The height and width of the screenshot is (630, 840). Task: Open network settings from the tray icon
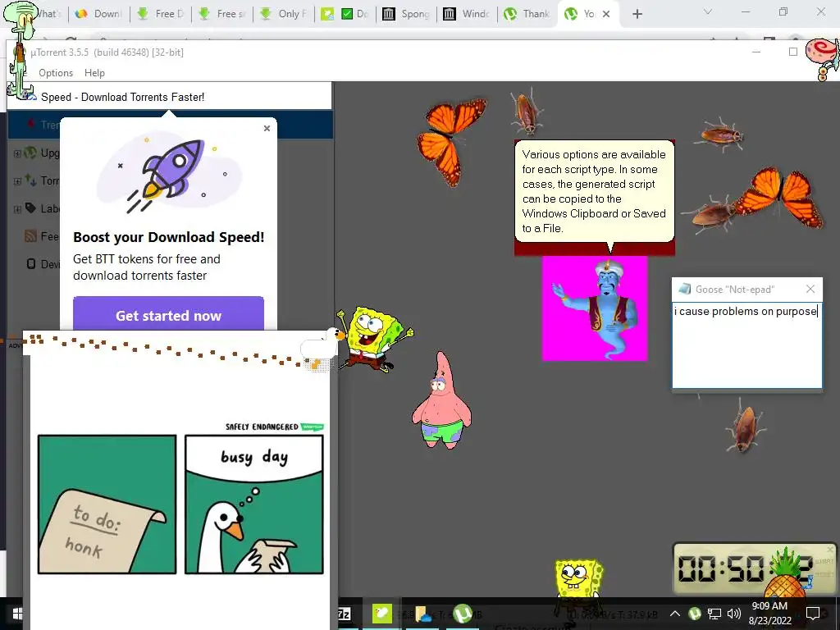[x=714, y=614]
